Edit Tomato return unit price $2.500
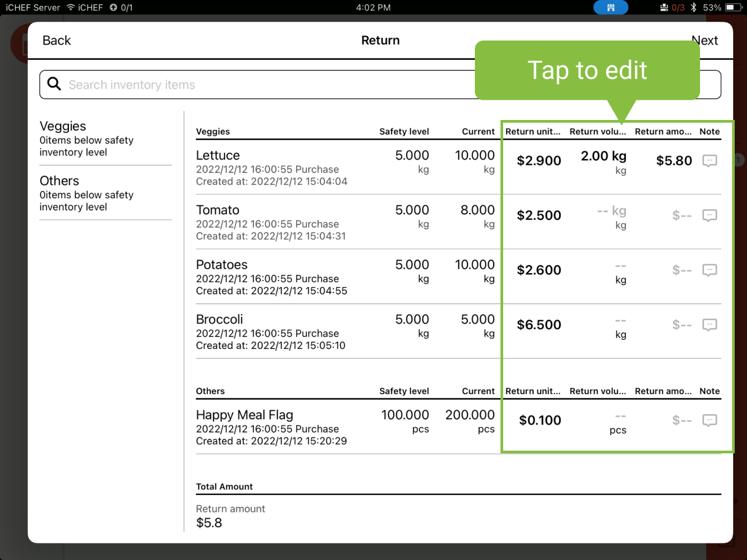747x560 pixels. click(x=538, y=215)
